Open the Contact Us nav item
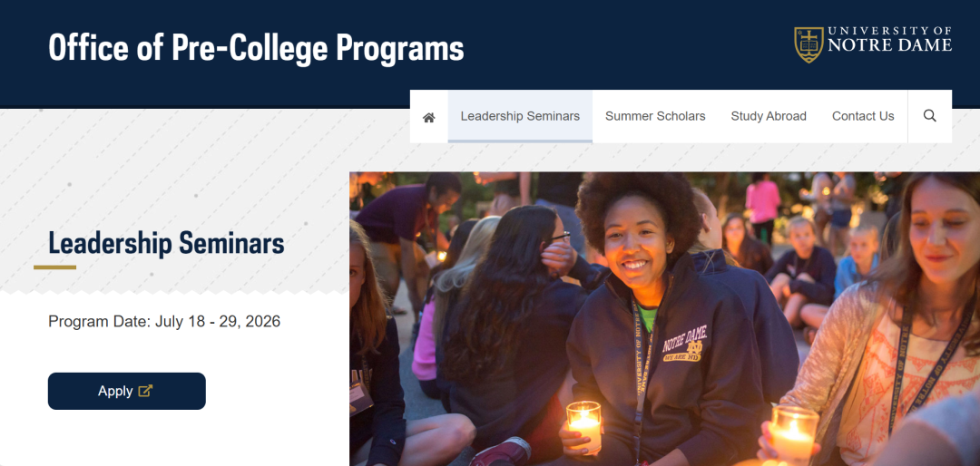The image size is (980, 466). [863, 116]
